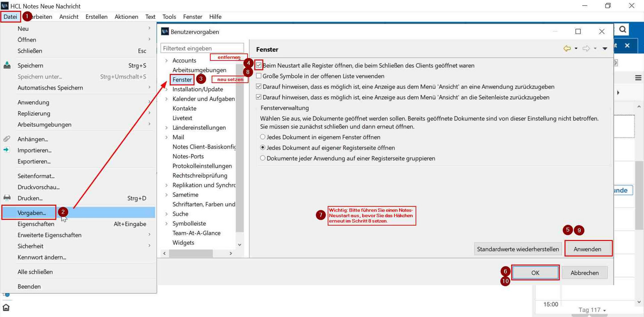Click the small right triangle in background window

click(618, 93)
